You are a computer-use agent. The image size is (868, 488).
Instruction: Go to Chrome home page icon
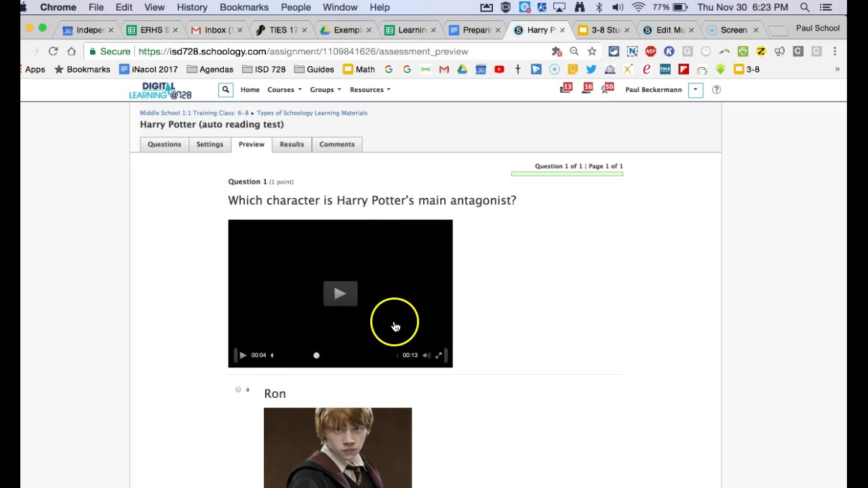71,52
